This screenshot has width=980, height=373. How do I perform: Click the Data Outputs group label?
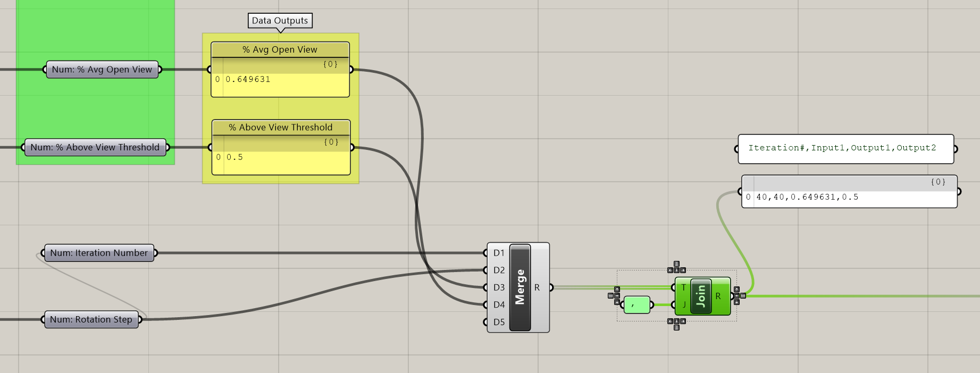[280, 21]
